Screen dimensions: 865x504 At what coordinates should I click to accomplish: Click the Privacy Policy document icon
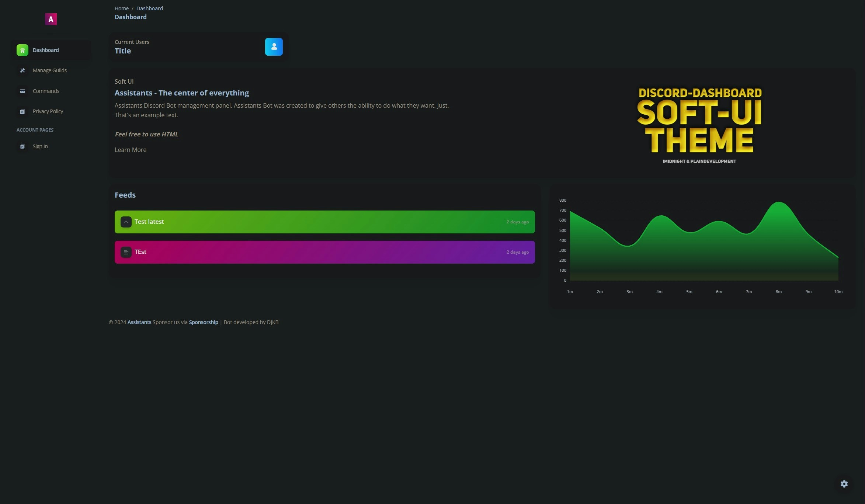click(22, 112)
